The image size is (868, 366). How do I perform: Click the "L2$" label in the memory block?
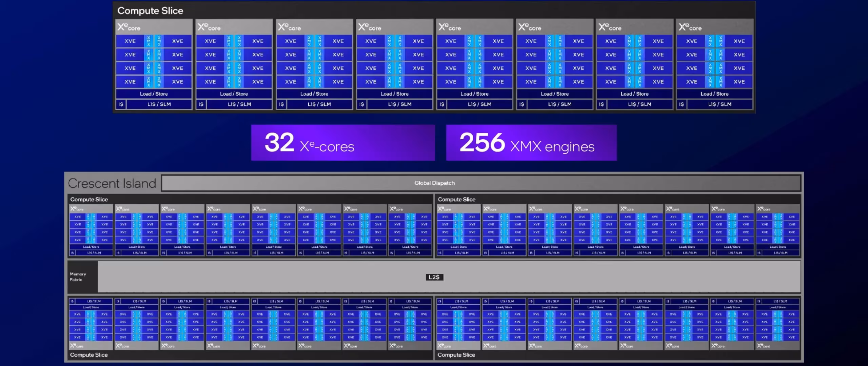(x=434, y=277)
